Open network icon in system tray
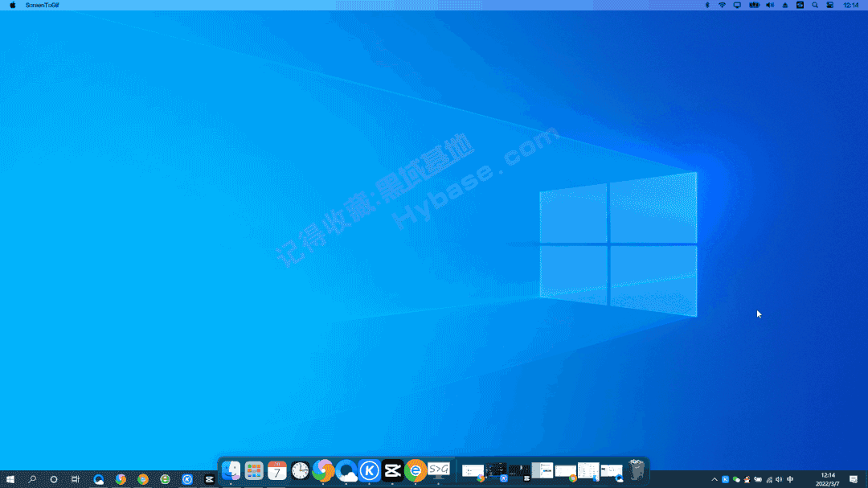 (x=769, y=480)
